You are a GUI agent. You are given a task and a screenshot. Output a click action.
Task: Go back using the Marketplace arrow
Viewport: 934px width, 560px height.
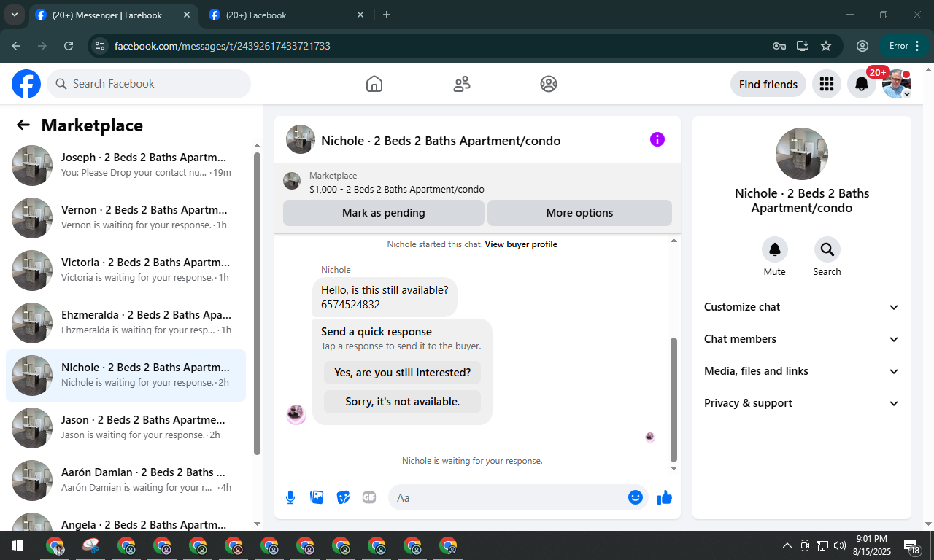[23, 125]
